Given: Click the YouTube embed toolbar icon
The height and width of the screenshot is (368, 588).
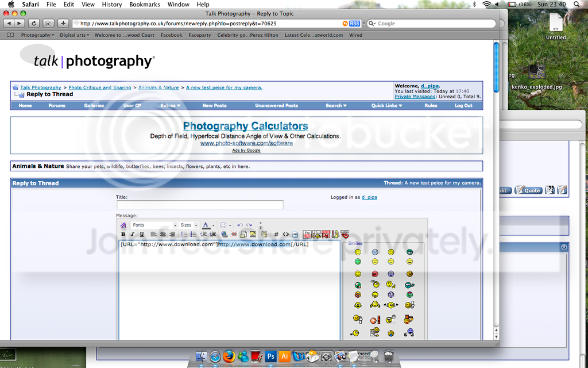Looking at the screenshot, I should [x=307, y=234].
